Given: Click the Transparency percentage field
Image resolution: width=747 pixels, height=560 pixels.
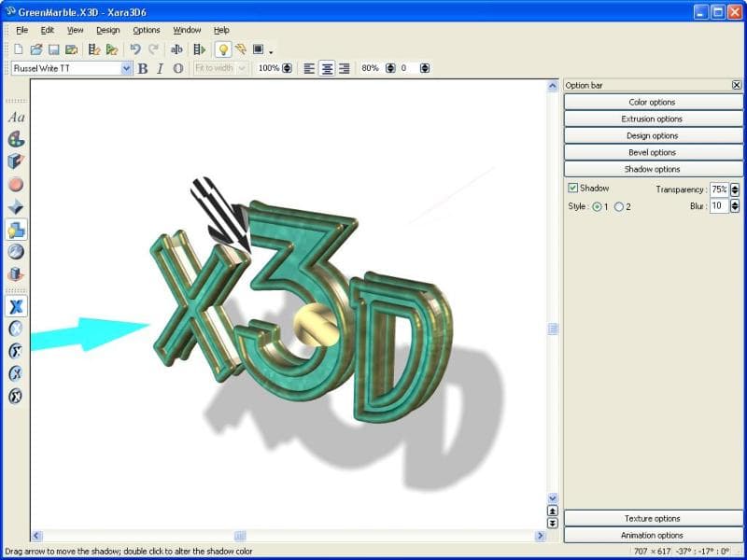Looking at the screenshot, I should (718, 189).
